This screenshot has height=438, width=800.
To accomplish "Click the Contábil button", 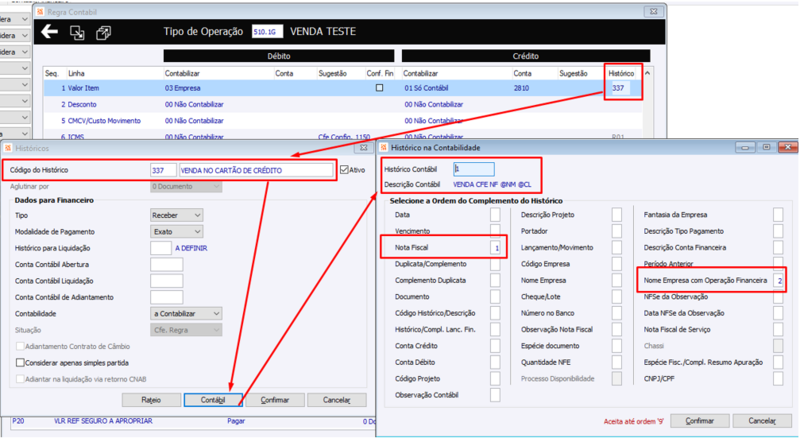I will click(213, 400).
